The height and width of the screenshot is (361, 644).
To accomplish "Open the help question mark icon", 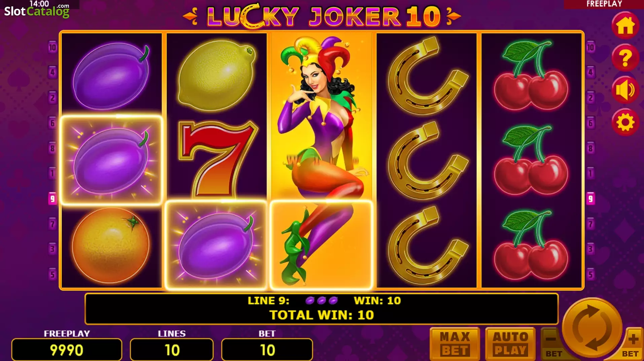I will pyautogui.click(x=625, y=58).
